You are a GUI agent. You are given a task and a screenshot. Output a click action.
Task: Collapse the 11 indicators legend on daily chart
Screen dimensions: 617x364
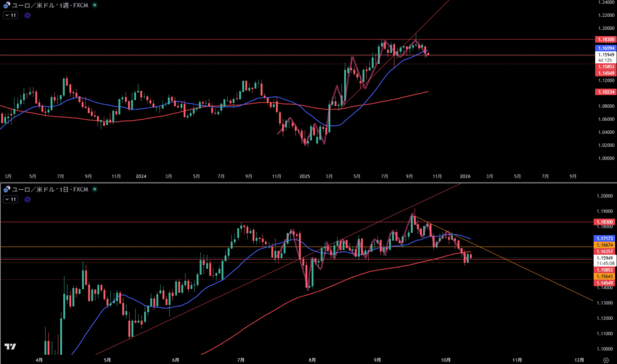click(10, 199)
